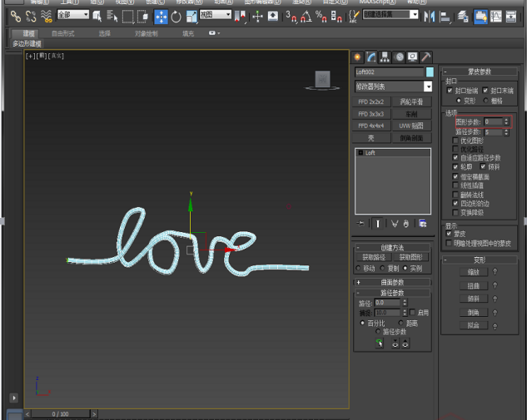This screenshot has height=420, width=527.
Task: Click the Pick Shape cursor icon in path parameters
Action: point(379,343)
